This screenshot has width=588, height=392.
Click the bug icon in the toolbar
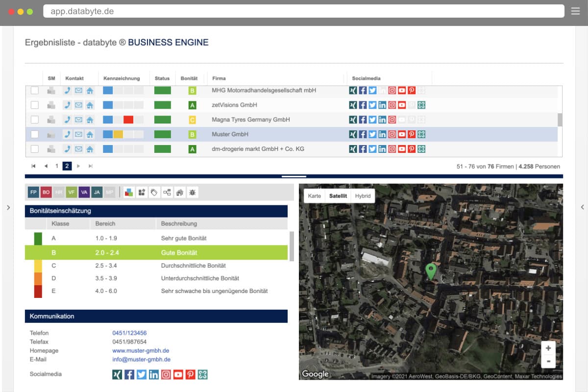pyautogui.click(x=193, y=193)
